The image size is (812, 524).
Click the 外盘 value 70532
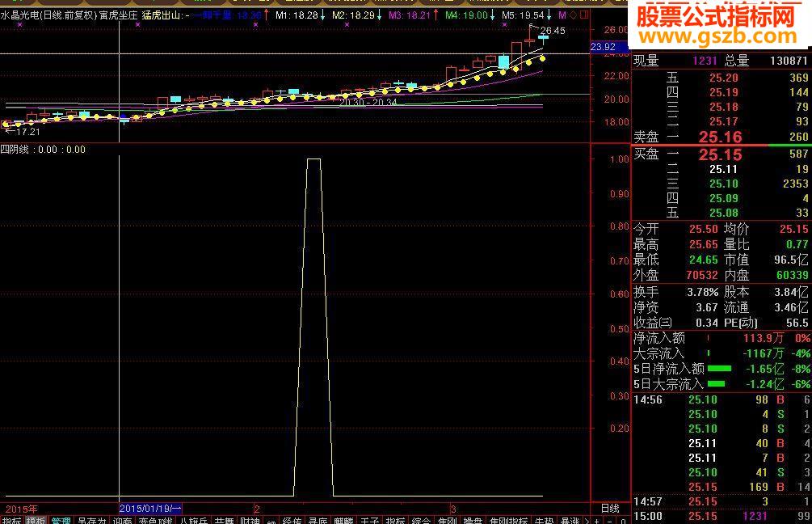point(702,275)
